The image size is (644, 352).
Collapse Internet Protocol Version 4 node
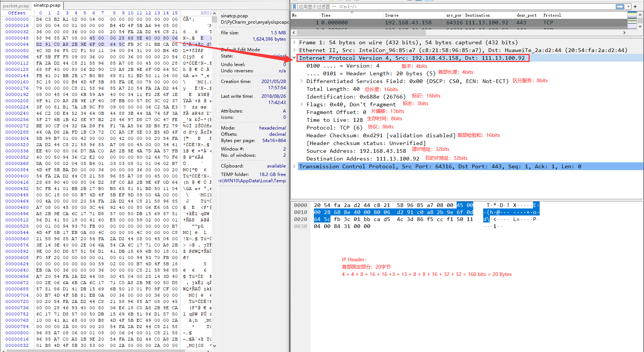point(294,58)
